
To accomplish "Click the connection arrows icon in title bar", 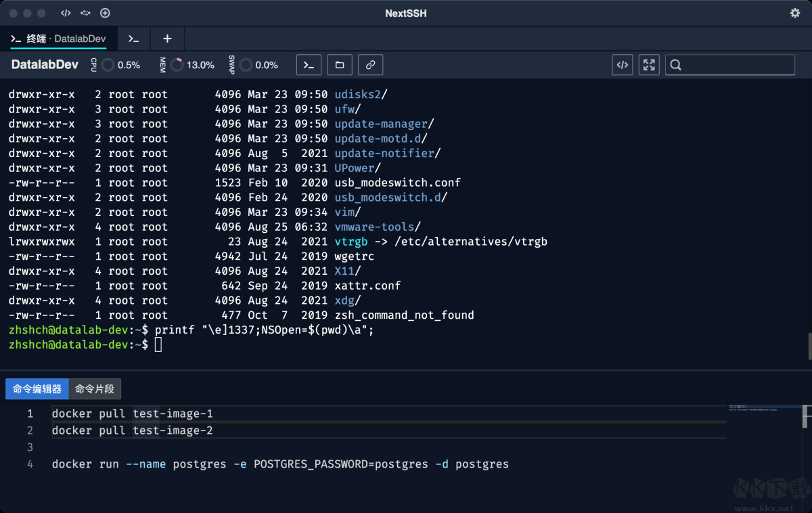I will click(x=85, y=13).
